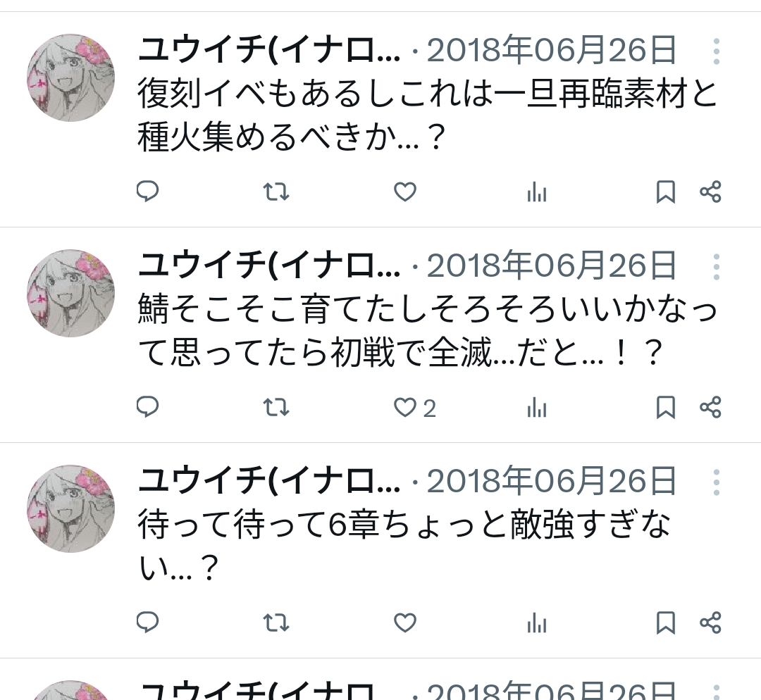Share the 初戦で全滅 tweet
This screenshot has width=761, height=700.
(x=710, y=407)
